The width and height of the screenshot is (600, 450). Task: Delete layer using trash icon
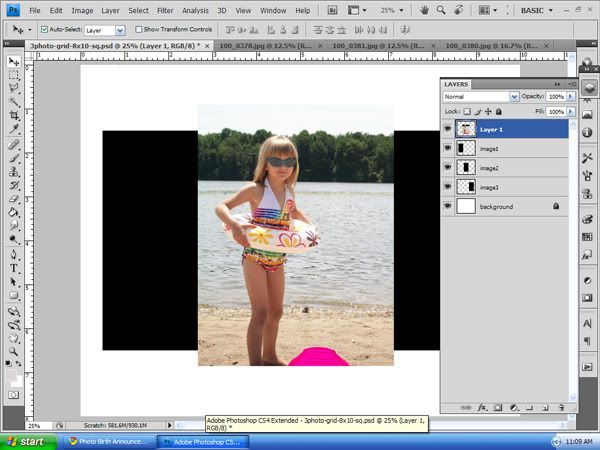(x=561, y=408)
